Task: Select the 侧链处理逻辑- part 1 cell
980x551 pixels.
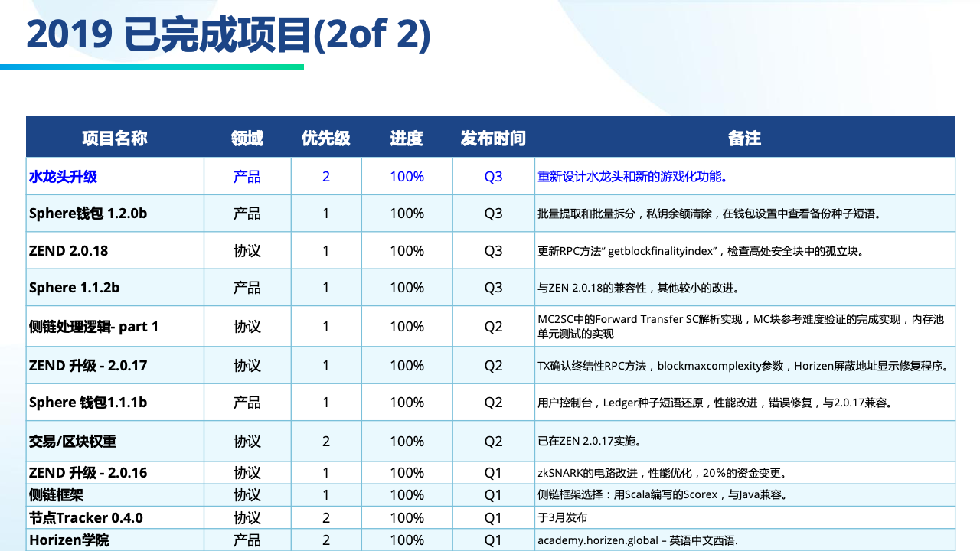Action: (93, 327)
